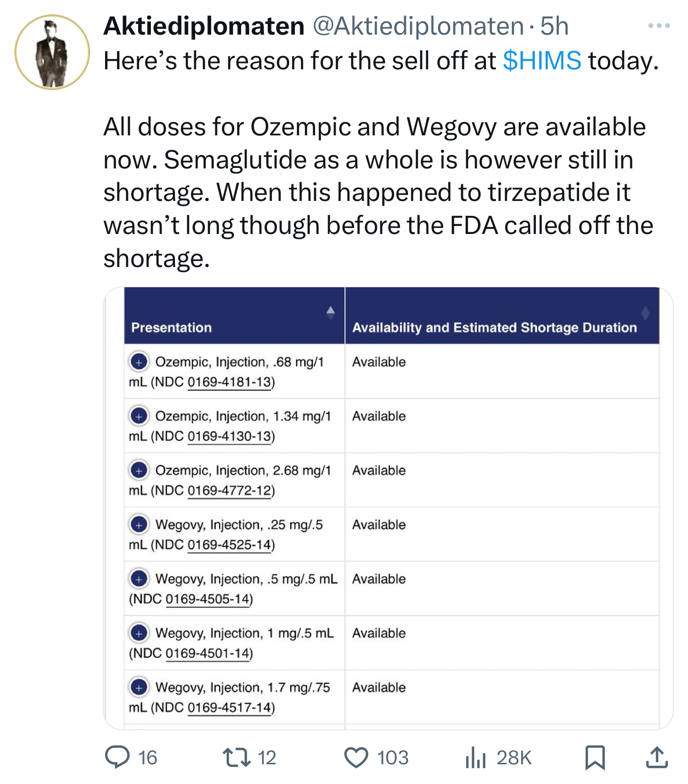Open the reply comment icon
The height and width of the screenshot is (784, 688).
click(x=117, y=757)
